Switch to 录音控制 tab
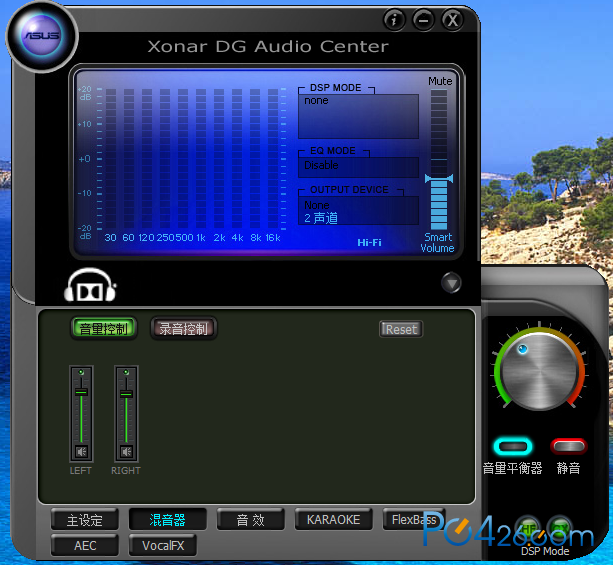The height and width of the screenshot is (565, 613). point(183,328)
